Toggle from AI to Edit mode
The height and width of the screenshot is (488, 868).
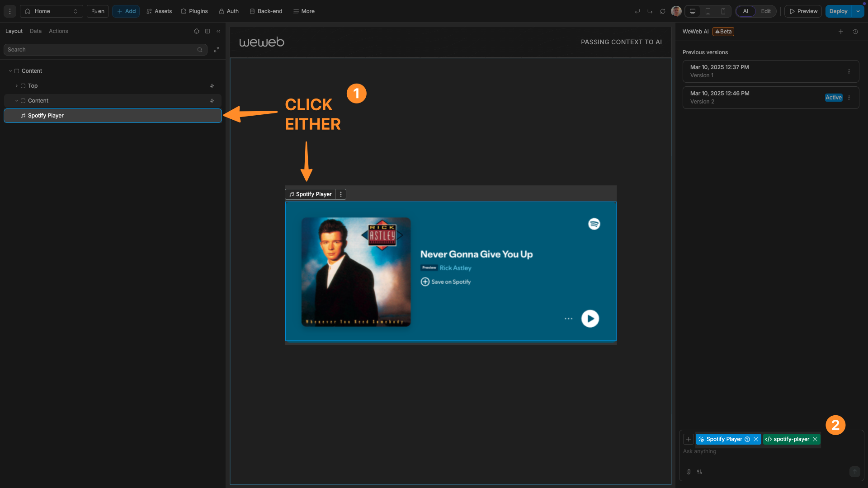pyautogui.click(x=765, y=11)
